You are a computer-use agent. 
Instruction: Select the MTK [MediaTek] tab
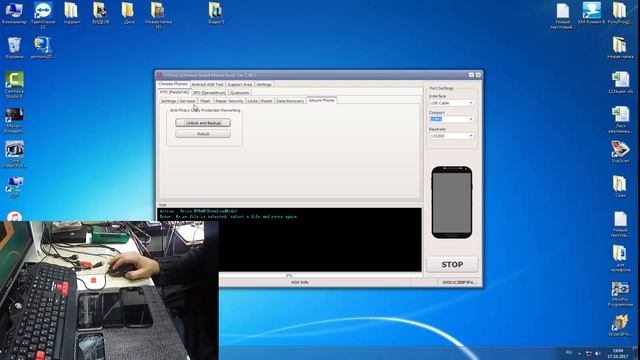pyautogui.click(x=174, y=92)
